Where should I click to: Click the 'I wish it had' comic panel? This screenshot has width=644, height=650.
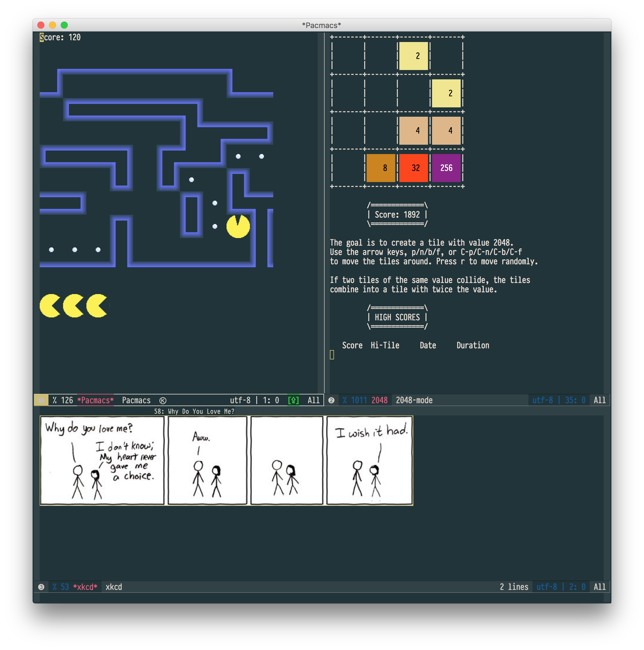click(369, 460)
